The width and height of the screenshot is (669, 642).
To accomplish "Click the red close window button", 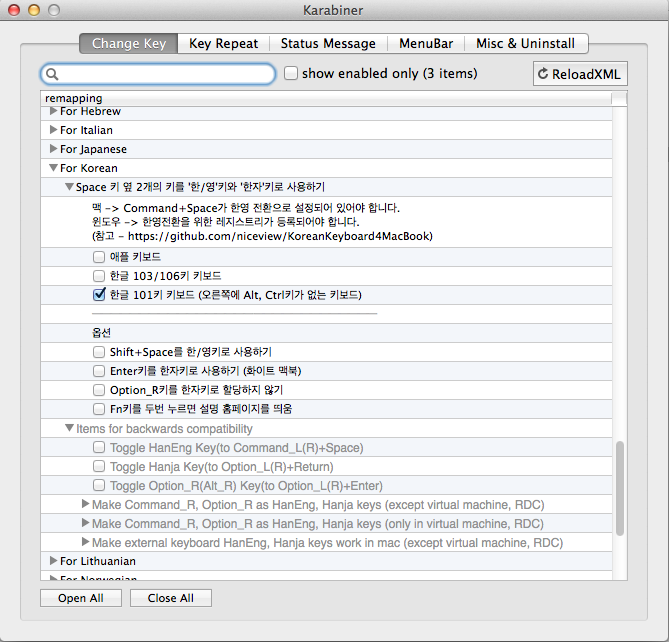I will [14, 10].
